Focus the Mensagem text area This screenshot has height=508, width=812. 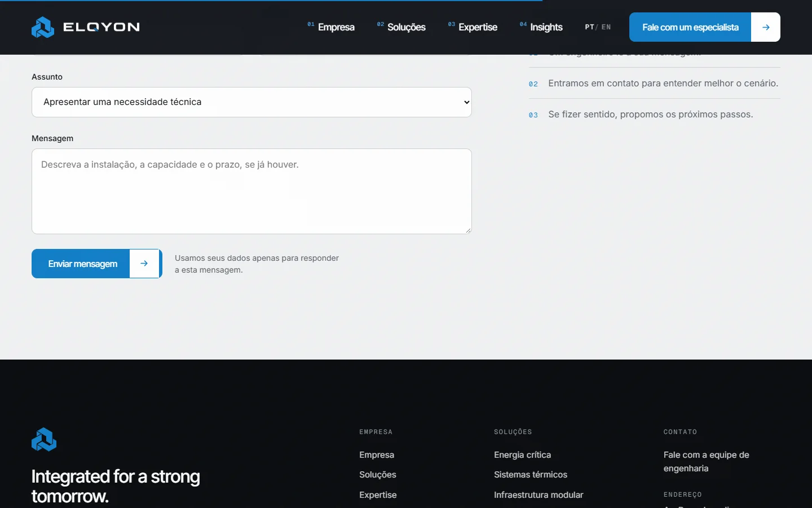[x=251, y=191]
